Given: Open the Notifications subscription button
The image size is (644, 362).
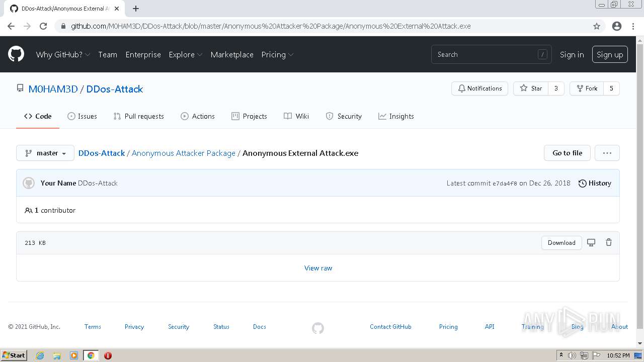Looking at the screenshot, I should click(479, 88).
